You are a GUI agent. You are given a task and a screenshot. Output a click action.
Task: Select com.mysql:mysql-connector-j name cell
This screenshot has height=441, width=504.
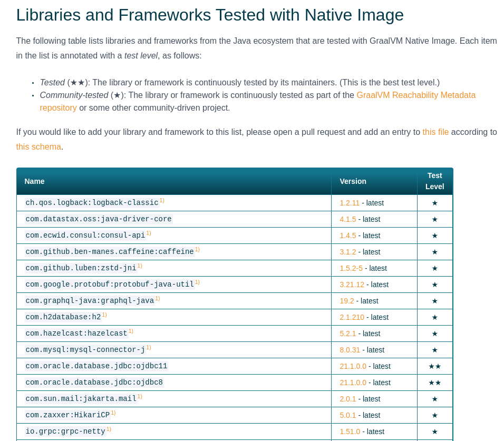coord(174,350)
